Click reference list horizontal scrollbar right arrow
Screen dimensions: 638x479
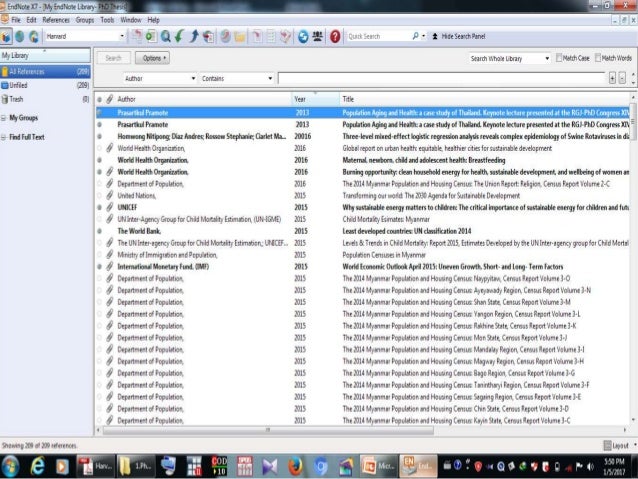pyautogui.click(x=625, y=430)
